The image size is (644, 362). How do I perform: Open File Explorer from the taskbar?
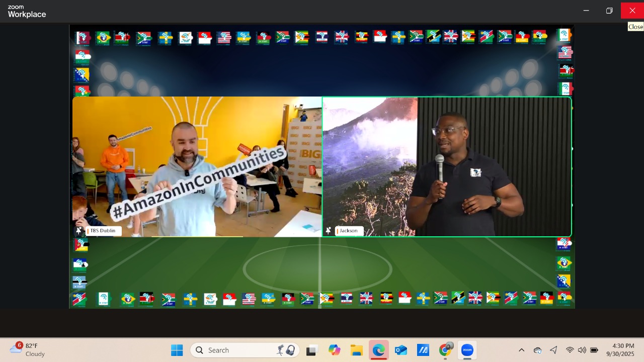pyautogui.click(x=357, y=350)
